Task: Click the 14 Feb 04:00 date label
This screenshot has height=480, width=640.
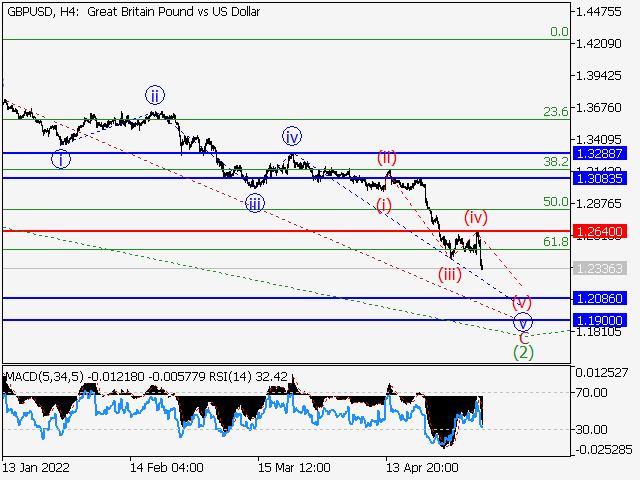Action: point(167,467)
